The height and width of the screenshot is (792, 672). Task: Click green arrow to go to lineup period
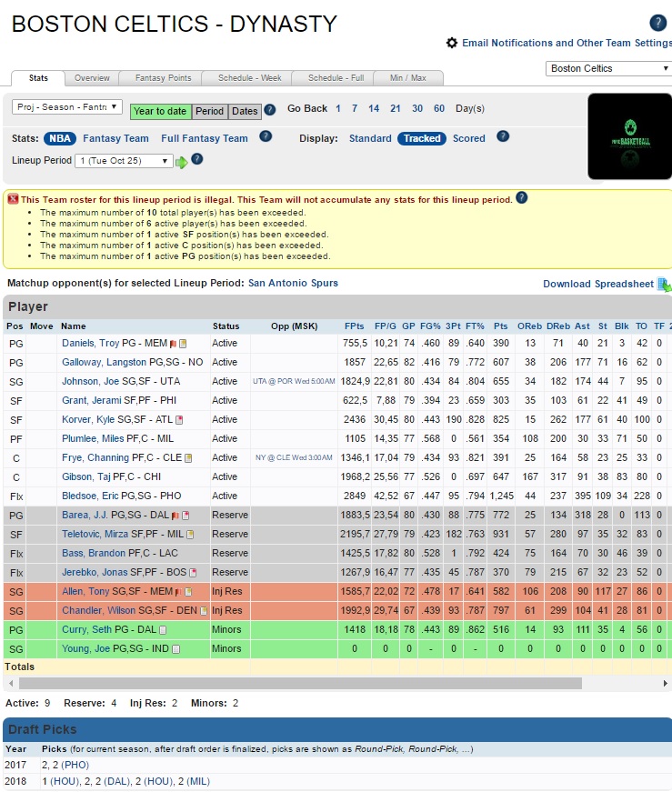[x=181, y=162]
